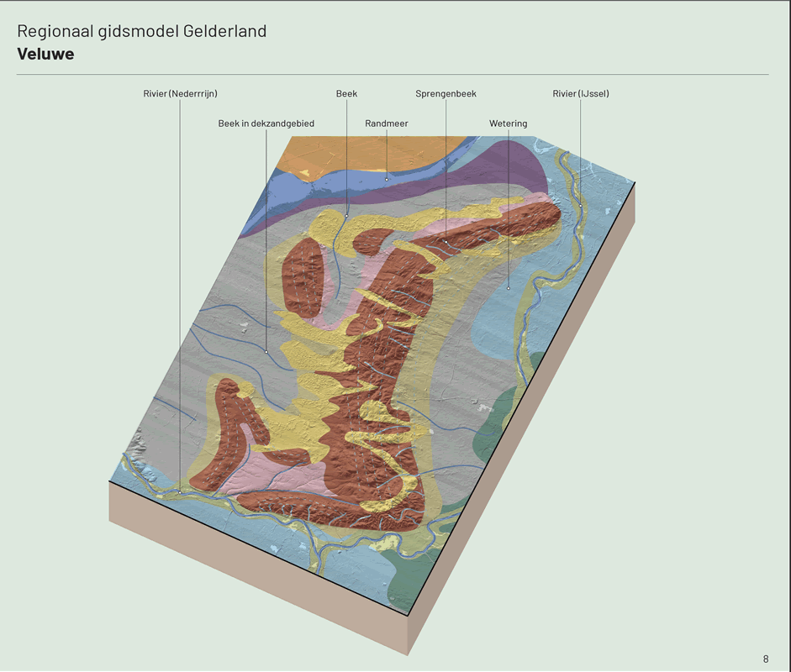Select the 'Wetering' label
The height and width of the screenshot is (672, 791).
tap(509, 123)
